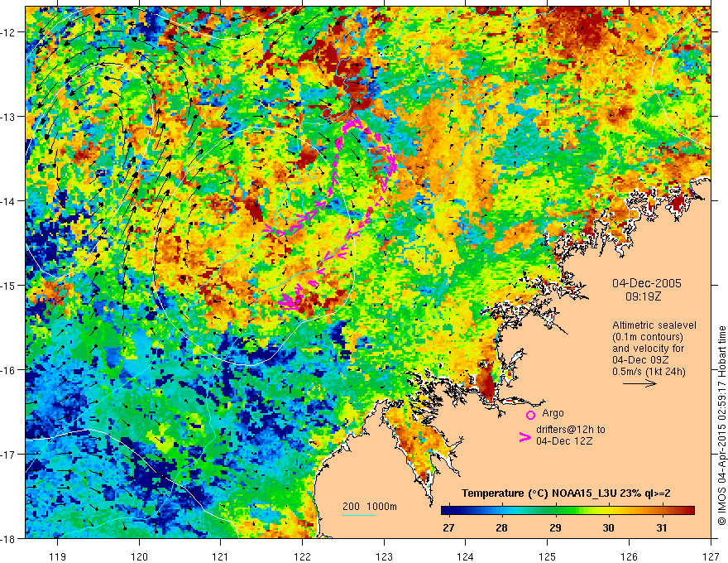Click the '04-Dec 09Z' velocity time text
Image resolution: width=728 pixels, height=563 pixels.
(x=640, y=360)
